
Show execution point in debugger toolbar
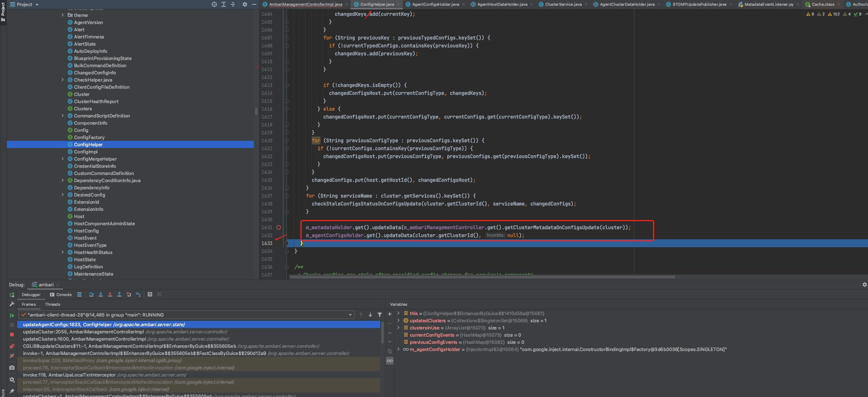click(x=79, y=295)
